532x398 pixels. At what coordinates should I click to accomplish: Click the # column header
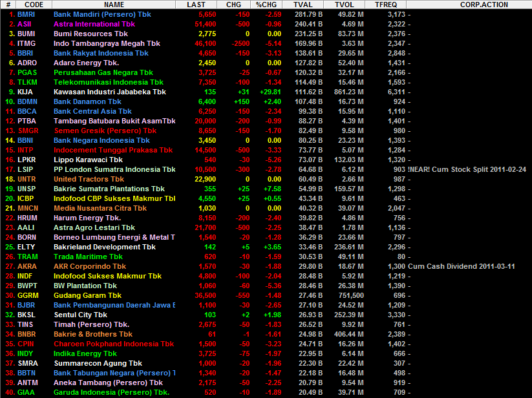click(8, 5)
